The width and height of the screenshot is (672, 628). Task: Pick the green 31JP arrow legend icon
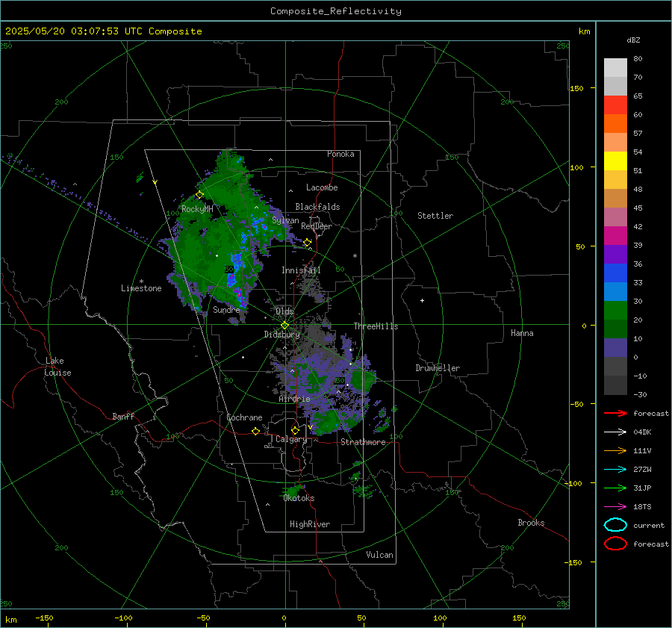pos(615,488)
